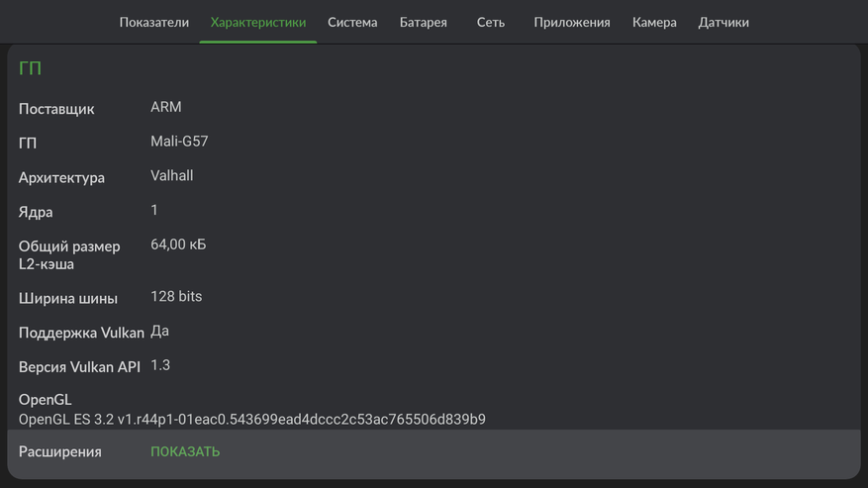The image size is (868, 488).
Task: Select the Характеристики tab
Action: tap(257, 22)
